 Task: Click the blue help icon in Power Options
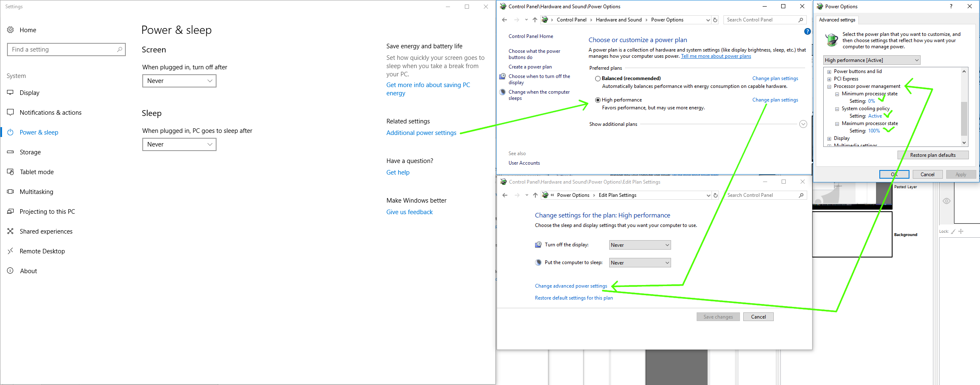coord(807,31)
